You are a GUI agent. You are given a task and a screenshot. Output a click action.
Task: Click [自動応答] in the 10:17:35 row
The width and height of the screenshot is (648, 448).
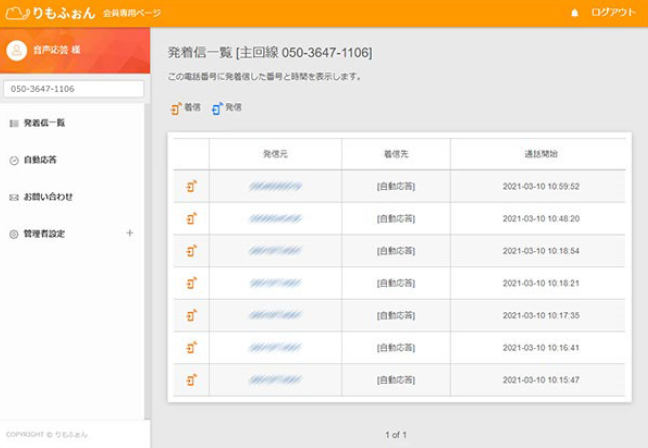point(396,315)
